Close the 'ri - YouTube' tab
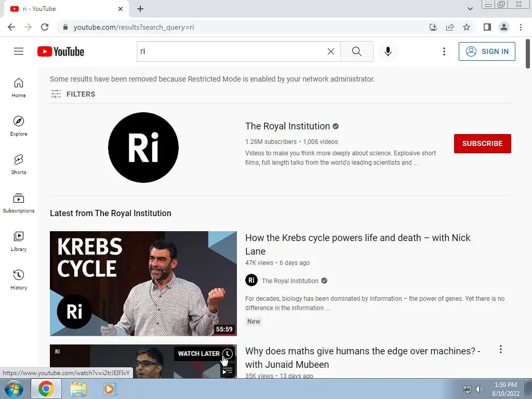 pos(121,9)
